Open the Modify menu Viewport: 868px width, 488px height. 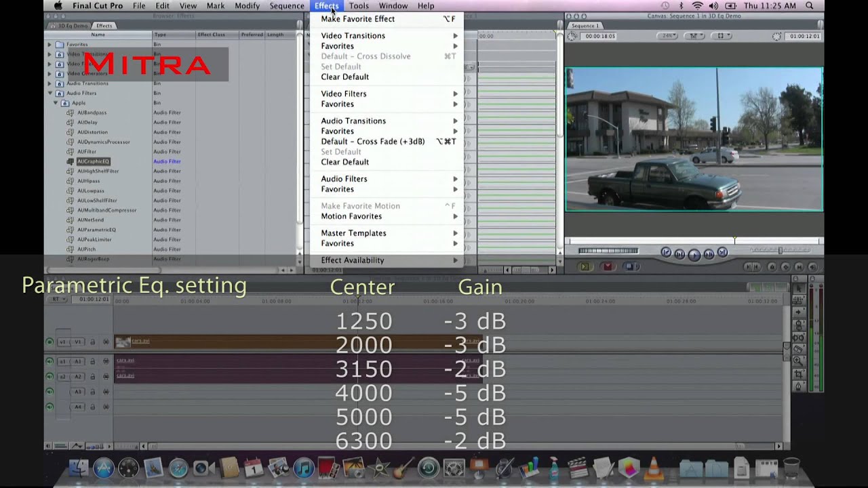pyautogui.click(x=247, y=5)
